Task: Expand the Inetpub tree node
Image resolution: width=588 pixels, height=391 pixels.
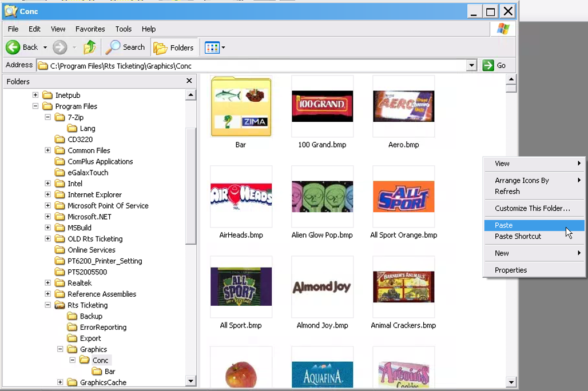Action: coord(35,95)
